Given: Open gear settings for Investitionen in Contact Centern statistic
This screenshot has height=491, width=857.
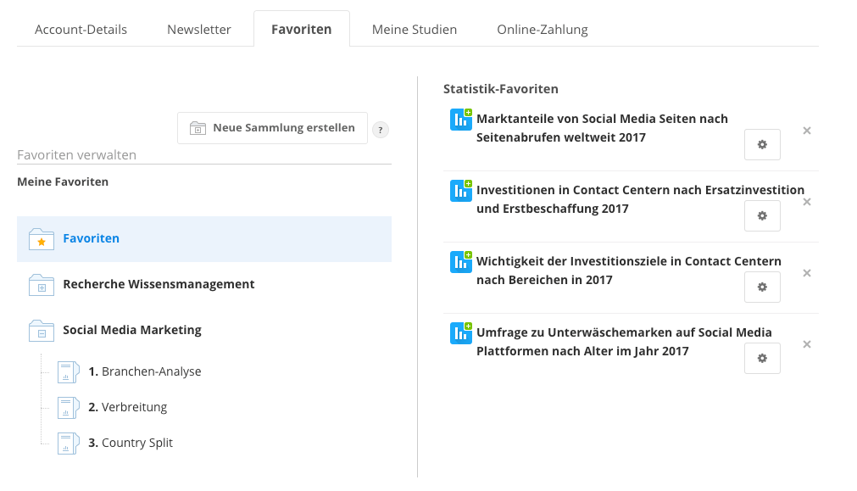Looking at the screenshot, I should tap(762, 215).
